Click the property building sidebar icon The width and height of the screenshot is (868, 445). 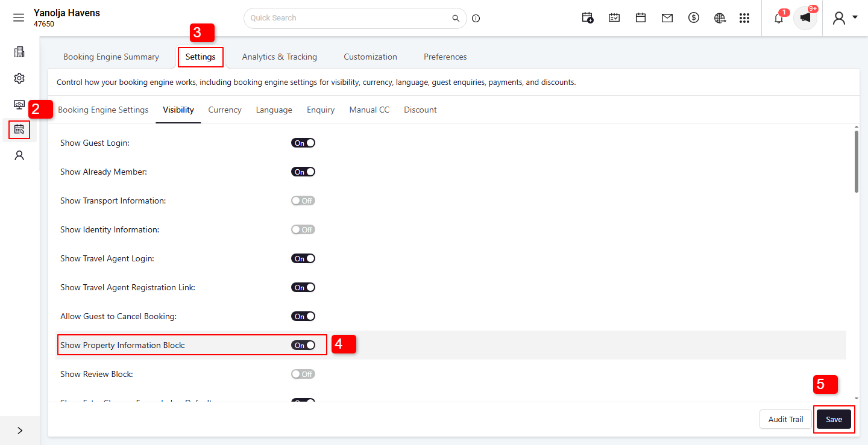tap(19, 52)
